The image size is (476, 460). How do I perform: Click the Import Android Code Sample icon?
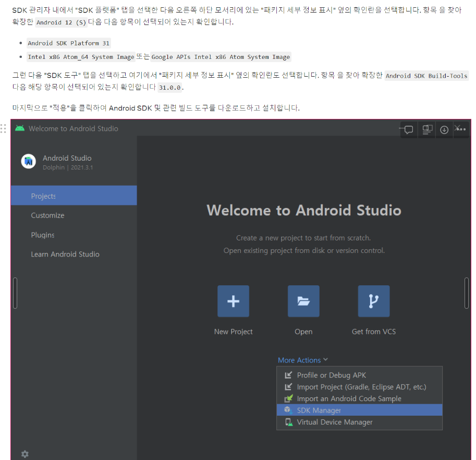click(x=288, y=398)
